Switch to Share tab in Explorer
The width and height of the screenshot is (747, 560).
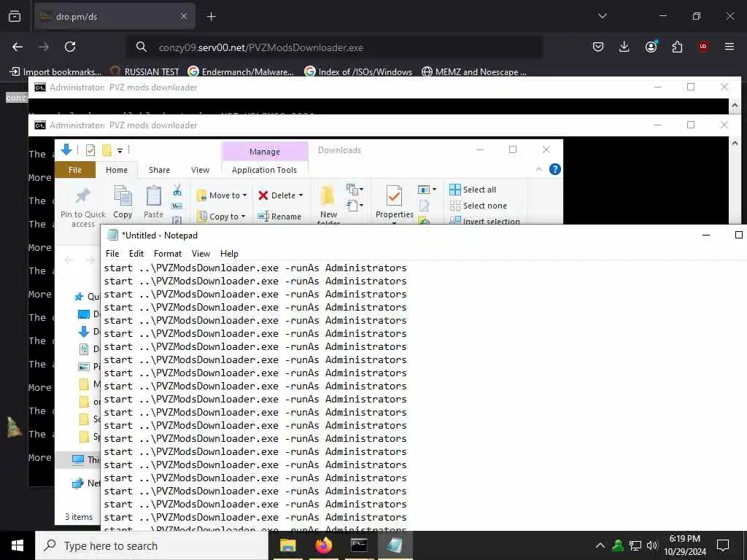coord(159,170)
